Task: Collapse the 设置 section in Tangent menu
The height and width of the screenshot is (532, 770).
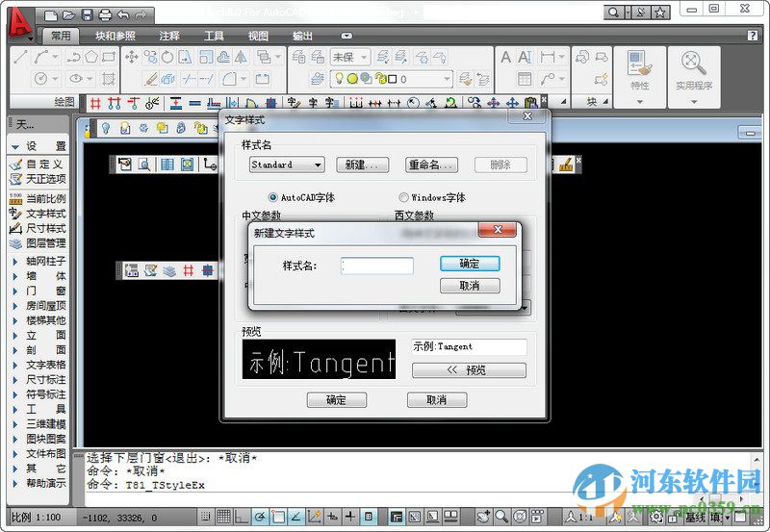Action: click(x=15, y=146)
